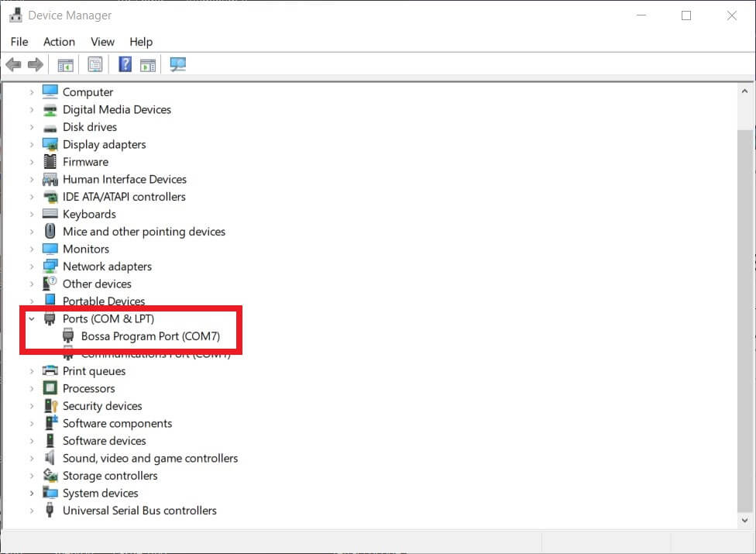Maximize the Device Manager window
The width and height of the screenshot is (756, 554).
(686, 15)
